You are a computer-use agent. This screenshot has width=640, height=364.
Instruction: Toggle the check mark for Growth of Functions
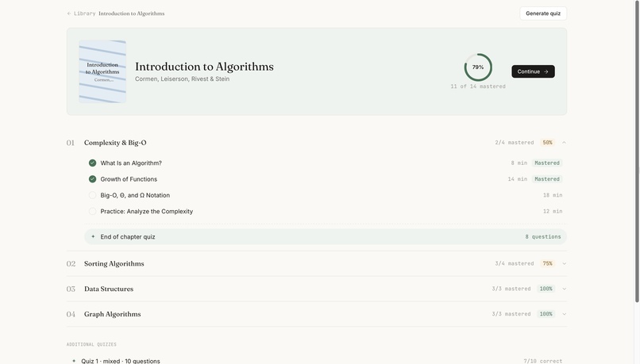93,179
